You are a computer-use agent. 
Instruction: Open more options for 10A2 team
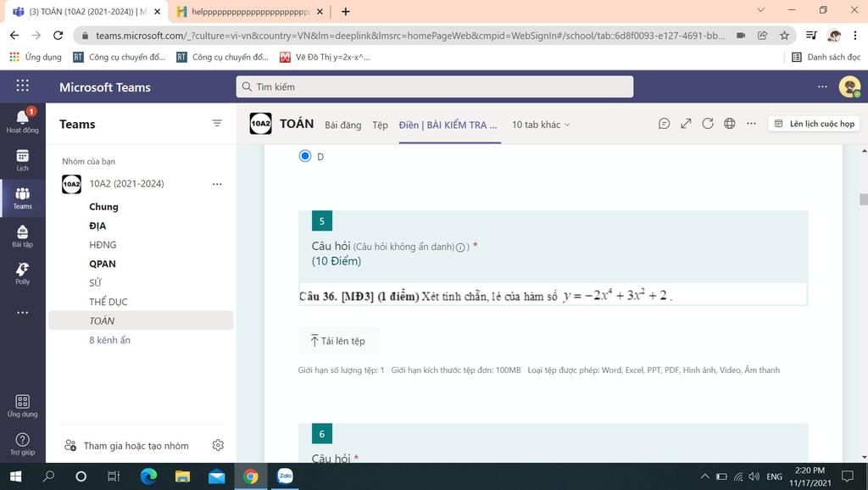click(217, 184)
